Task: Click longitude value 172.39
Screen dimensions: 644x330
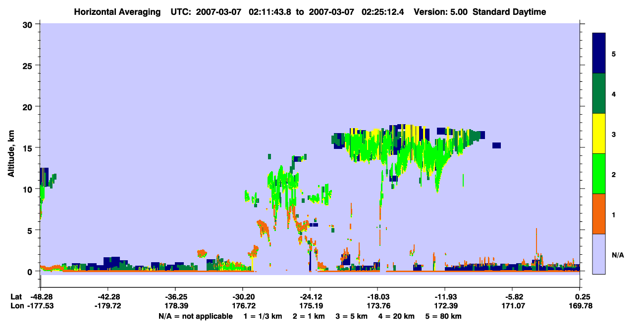Action: click(x=445, y=306)
